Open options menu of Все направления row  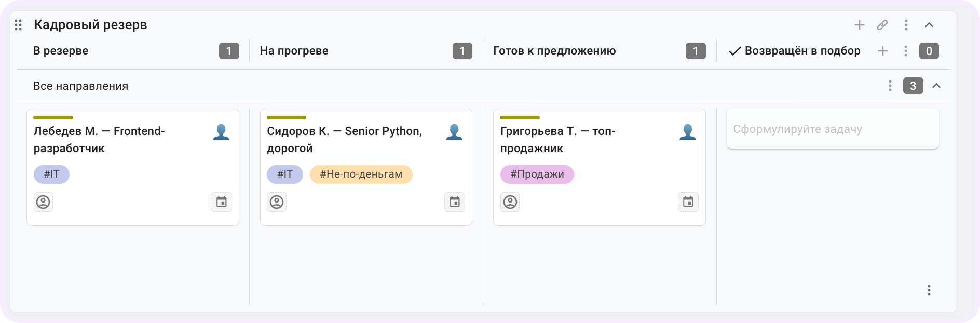[890, 86]
